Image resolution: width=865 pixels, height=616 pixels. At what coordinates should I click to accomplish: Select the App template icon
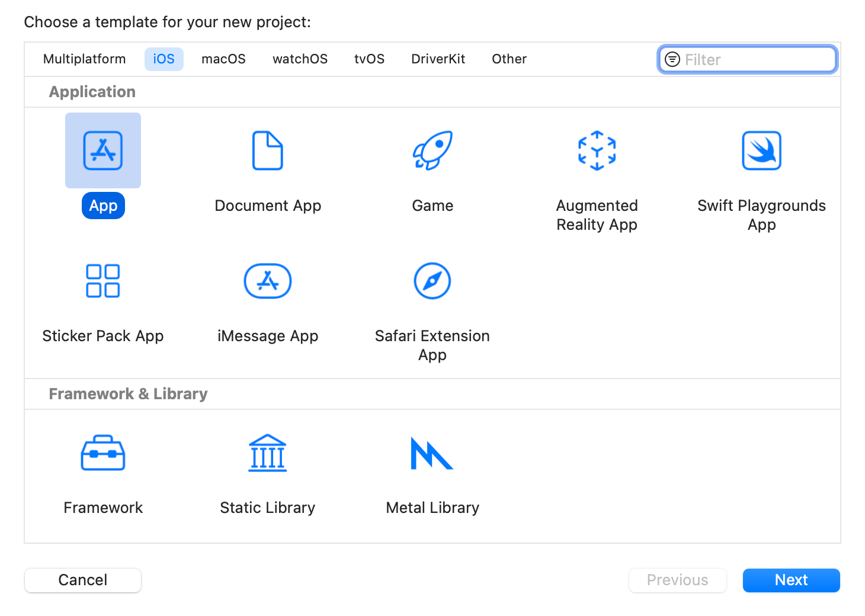(103, 150)
